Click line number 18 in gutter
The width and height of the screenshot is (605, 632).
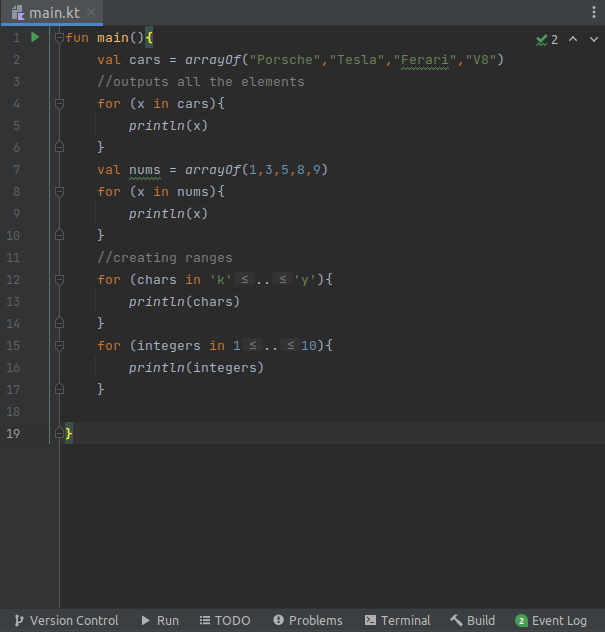point(13,412)
